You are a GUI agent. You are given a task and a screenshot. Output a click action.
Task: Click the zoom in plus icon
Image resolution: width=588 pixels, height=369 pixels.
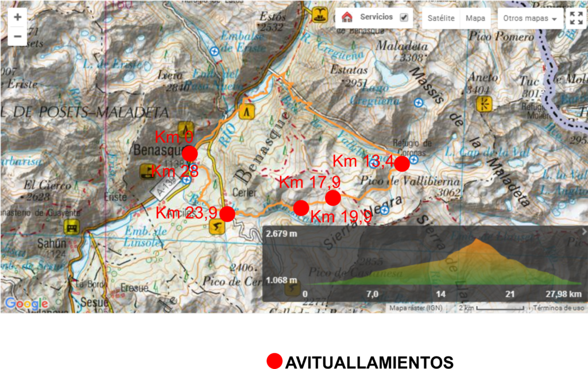17,16
